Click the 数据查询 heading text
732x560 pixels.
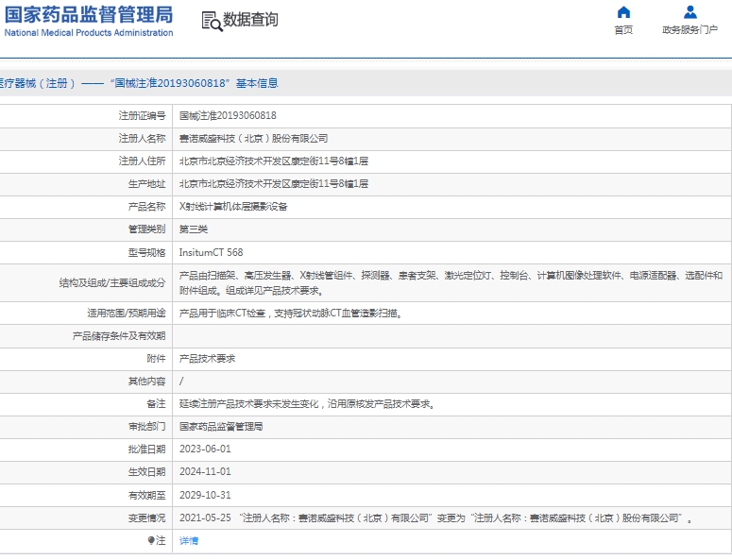(x=250, y=20)
